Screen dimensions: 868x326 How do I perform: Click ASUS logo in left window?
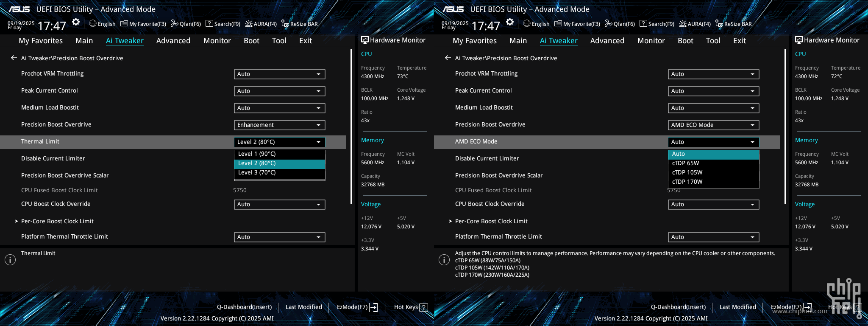coord(19,9)
